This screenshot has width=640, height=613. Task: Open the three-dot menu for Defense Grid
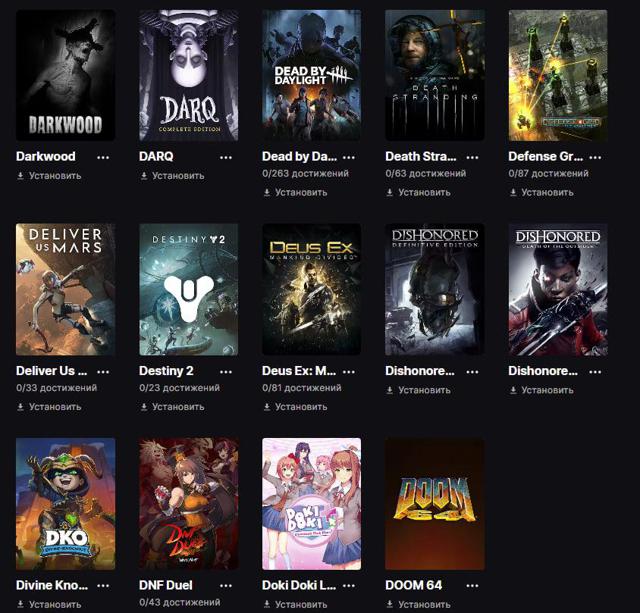(x=595, y=157)
